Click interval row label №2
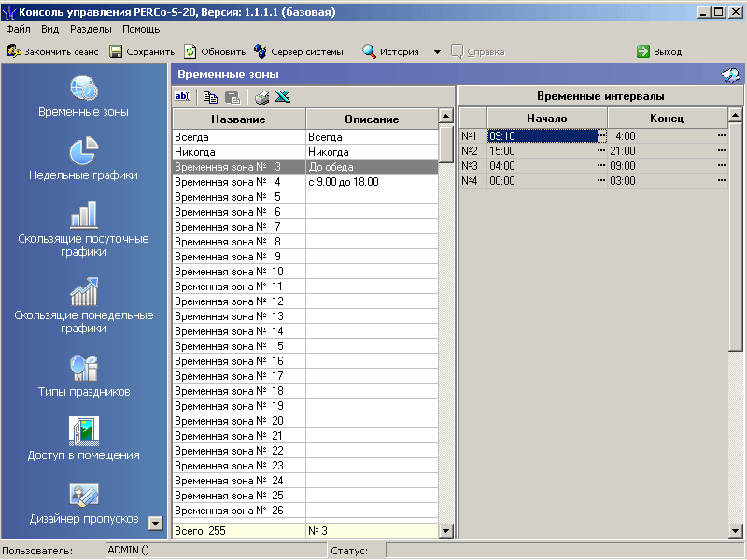 click(x=473, y=151)
